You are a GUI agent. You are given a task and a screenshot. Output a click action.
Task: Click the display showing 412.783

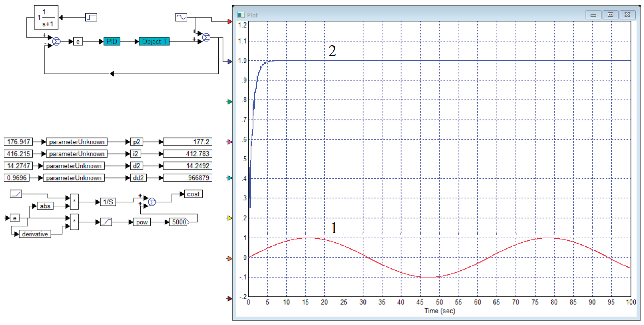pos(187,154)
